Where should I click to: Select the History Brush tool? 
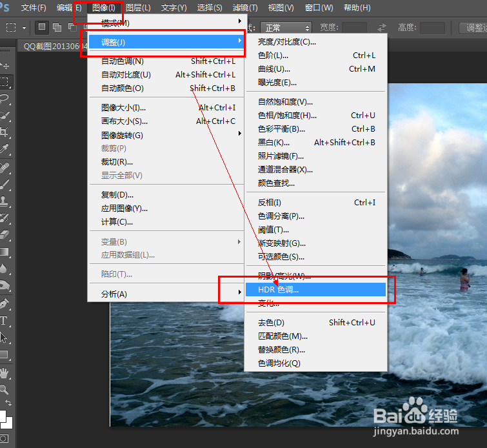(x=5, y=218)
